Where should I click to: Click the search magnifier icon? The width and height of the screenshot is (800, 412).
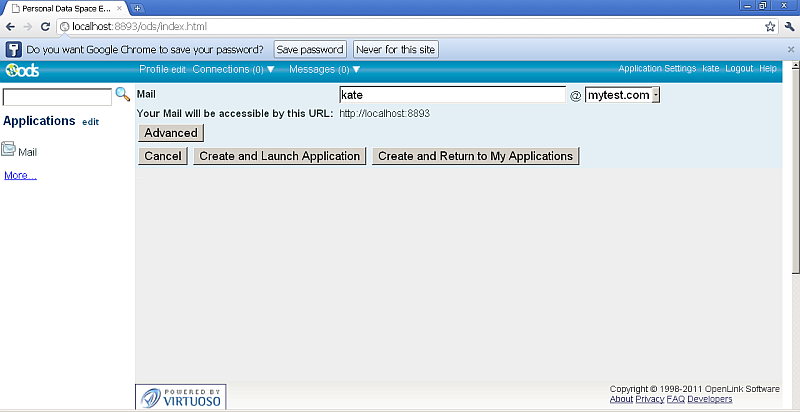123,95
